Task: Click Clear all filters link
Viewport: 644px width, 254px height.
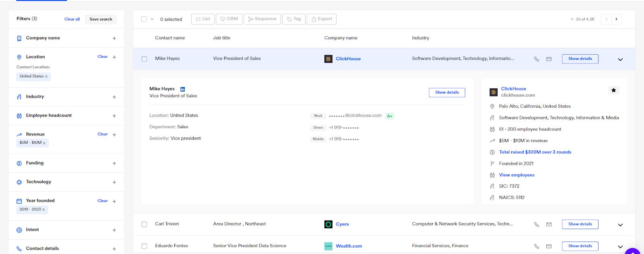Action: 72,19
